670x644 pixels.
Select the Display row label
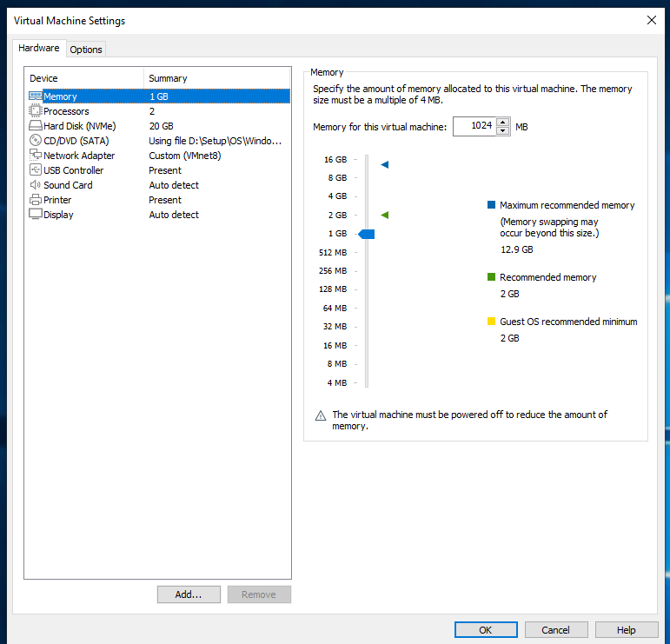58,215
